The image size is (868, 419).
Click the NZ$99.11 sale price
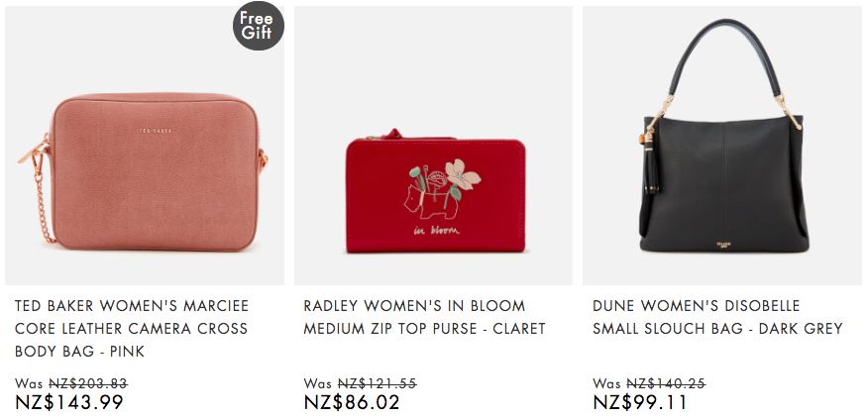[640, 402]
